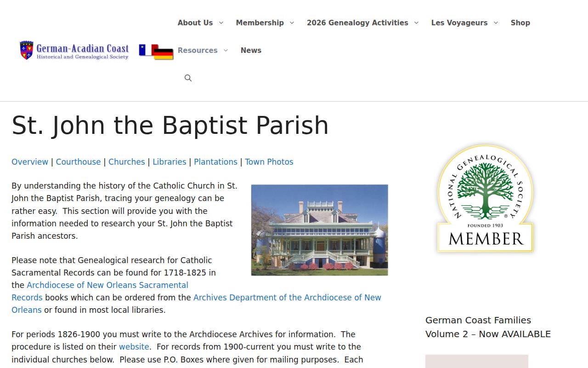The height and width of the screenshot is (368, 588).
Task: Expand the Resources submenu arrow
Action: (226, 51)
